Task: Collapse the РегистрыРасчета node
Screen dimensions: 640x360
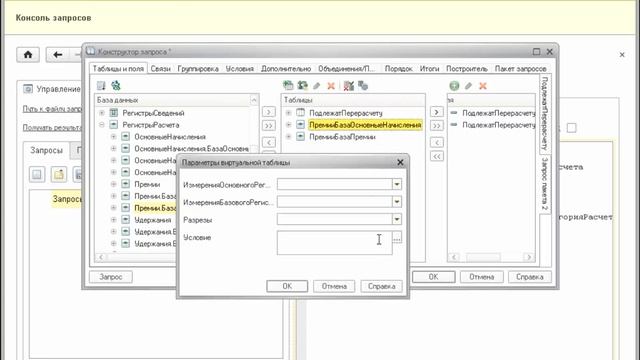Action: 102,125
